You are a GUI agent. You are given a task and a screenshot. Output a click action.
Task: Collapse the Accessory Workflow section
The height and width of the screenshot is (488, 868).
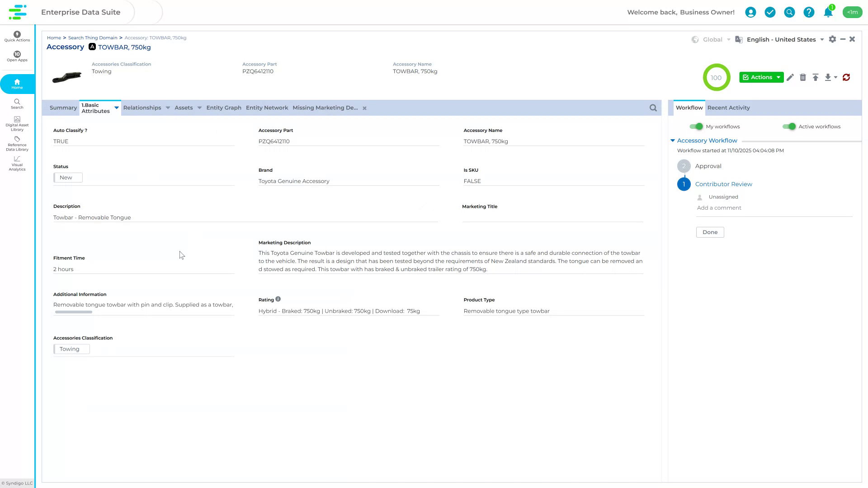point(673,141)
